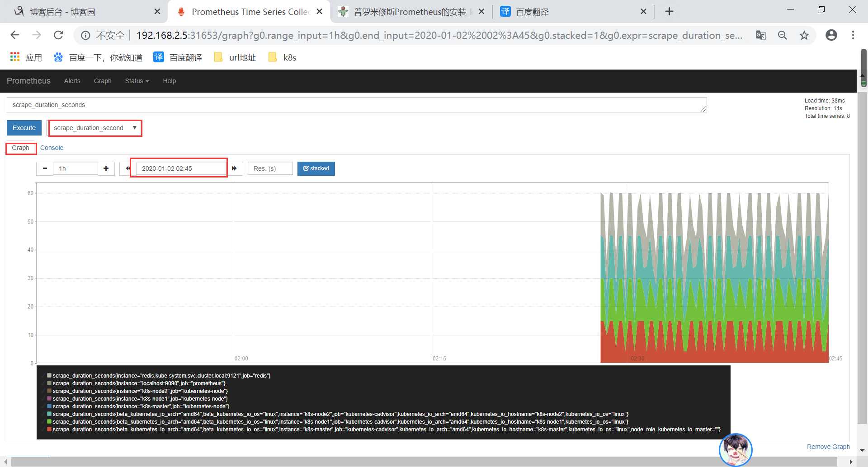Open the Graph nav item

(x=103, y=81)
